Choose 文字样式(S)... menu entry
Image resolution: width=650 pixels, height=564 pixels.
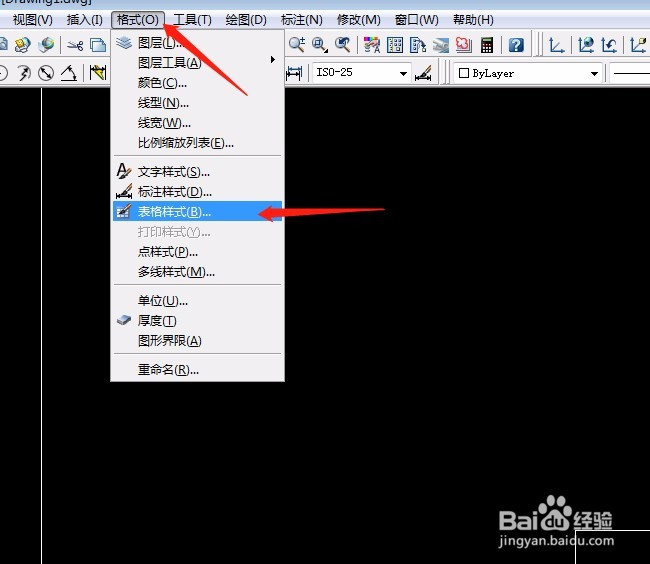(x=198, y=172)
